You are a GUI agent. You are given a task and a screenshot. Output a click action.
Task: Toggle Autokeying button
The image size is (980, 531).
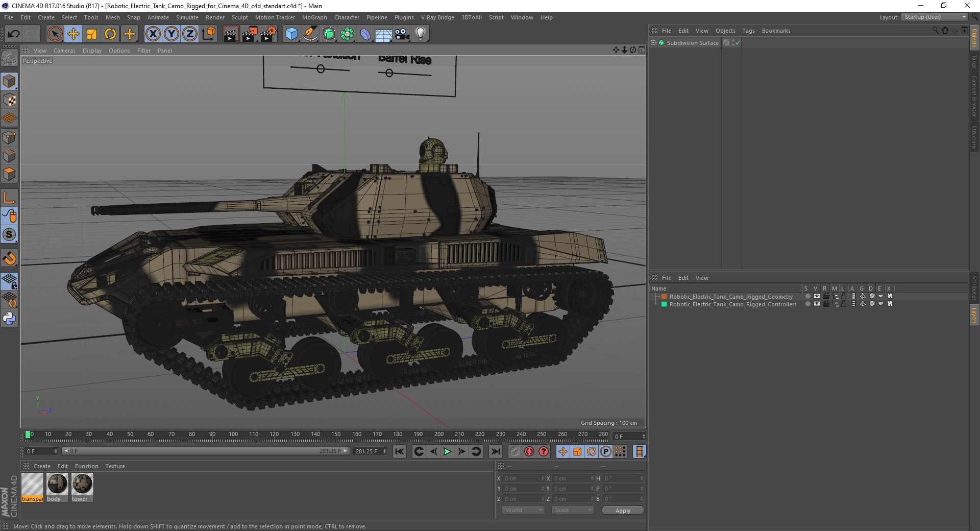pos(529,451)
